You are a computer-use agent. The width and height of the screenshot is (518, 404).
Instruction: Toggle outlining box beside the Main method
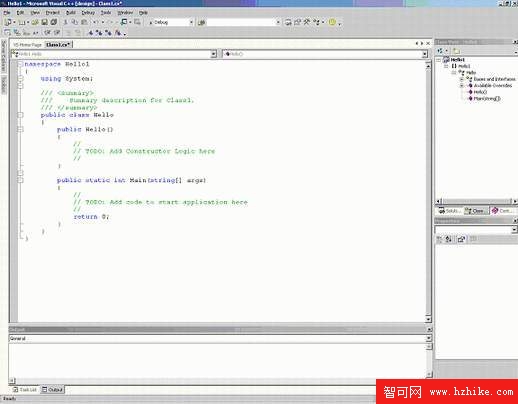pos(20,180)
